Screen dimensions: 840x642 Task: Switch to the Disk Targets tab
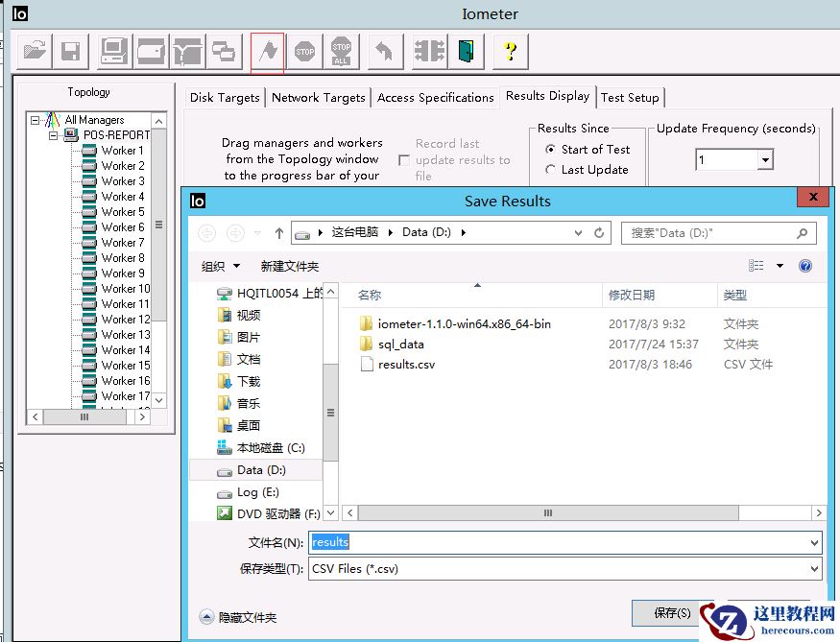[x=225, y=98]
